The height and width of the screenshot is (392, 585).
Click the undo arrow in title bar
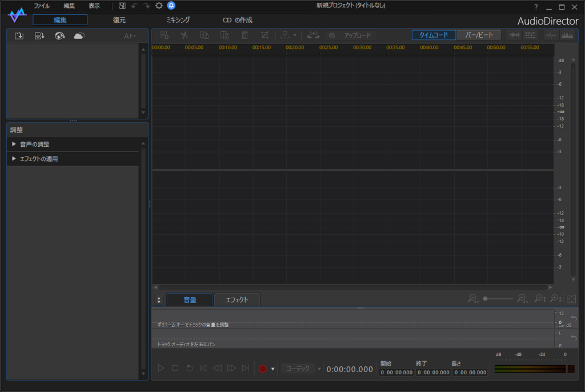tap(134, 6)
